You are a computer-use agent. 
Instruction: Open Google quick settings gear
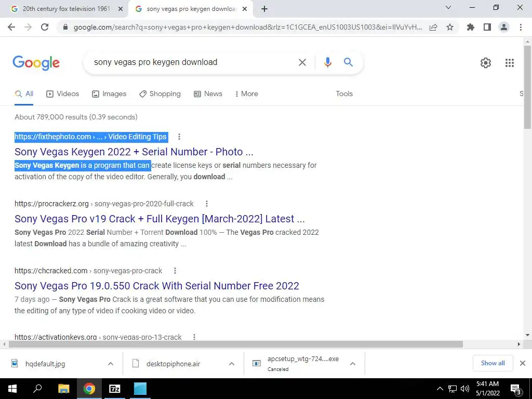pyautogui.click(x=486, y=63)
